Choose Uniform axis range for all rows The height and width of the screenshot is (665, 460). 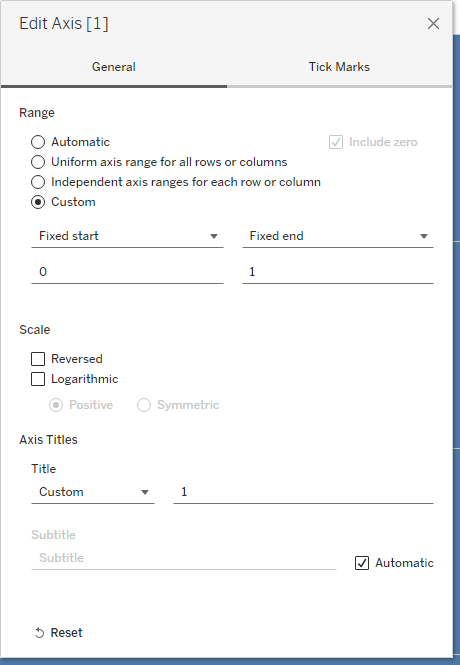pos(38,162)
